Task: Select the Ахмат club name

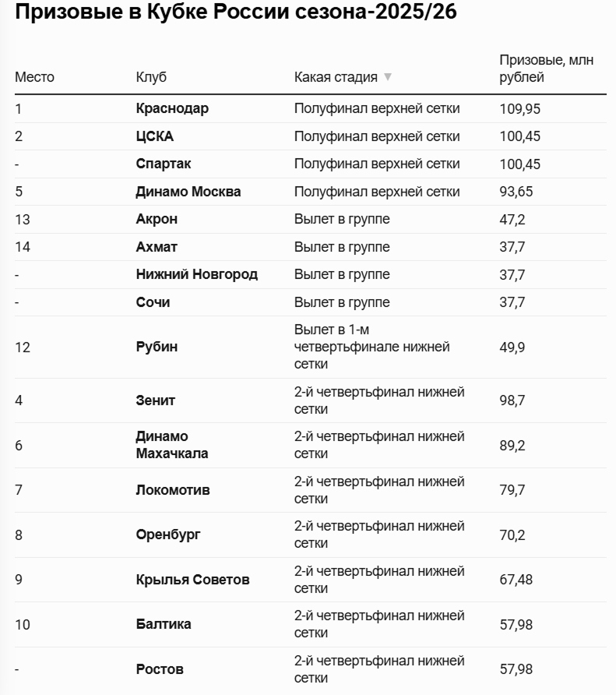Action: (157, 247)
